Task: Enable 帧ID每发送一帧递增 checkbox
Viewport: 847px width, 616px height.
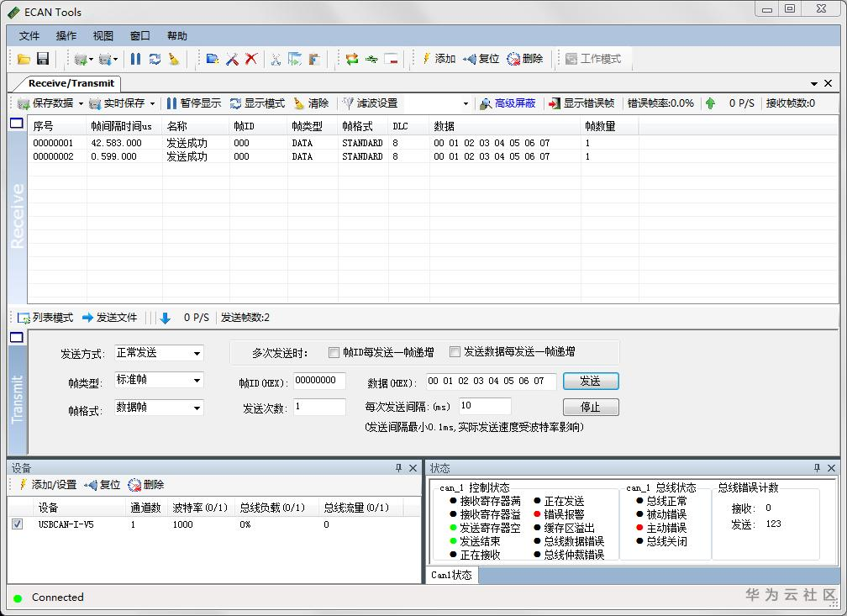Action: pos(334,352)
